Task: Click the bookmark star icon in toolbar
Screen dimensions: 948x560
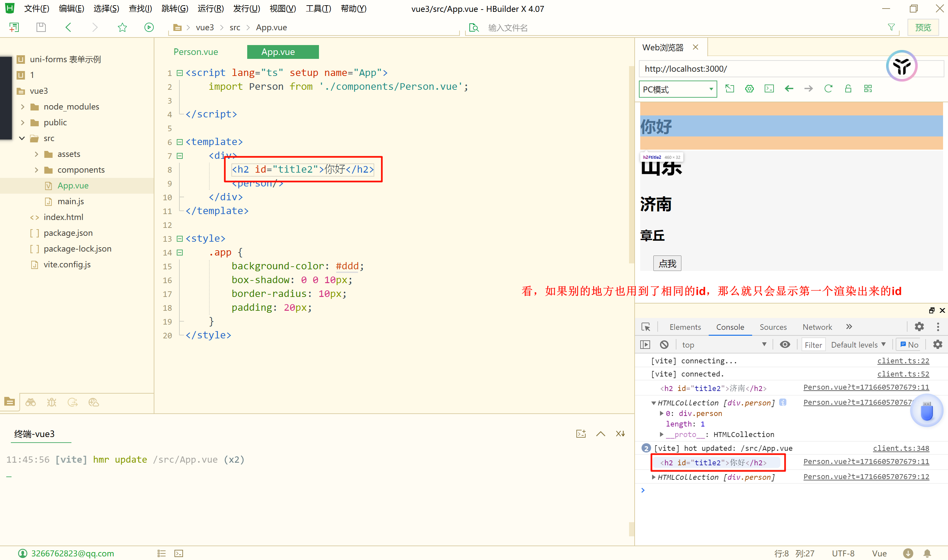Action: 122,27
